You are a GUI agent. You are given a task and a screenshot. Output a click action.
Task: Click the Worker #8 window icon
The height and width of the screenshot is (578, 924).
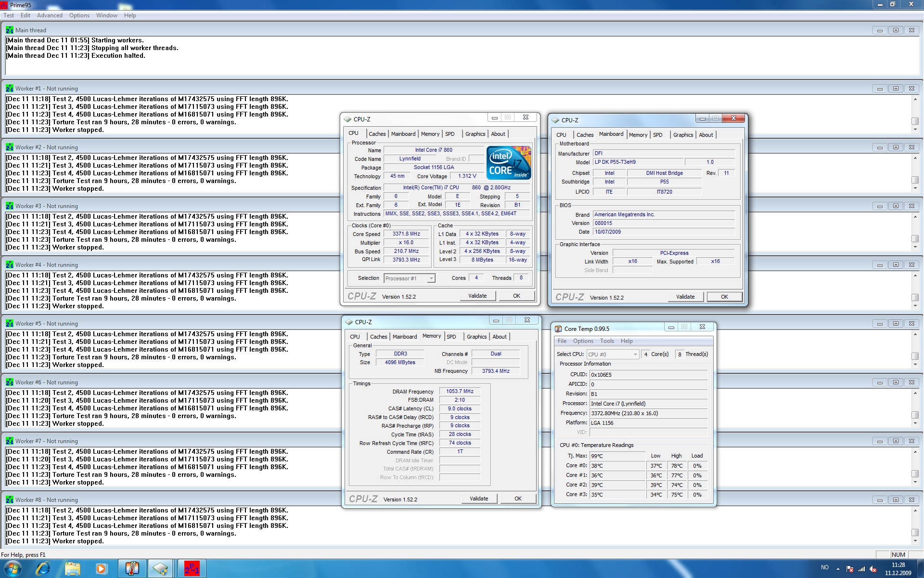9,499
